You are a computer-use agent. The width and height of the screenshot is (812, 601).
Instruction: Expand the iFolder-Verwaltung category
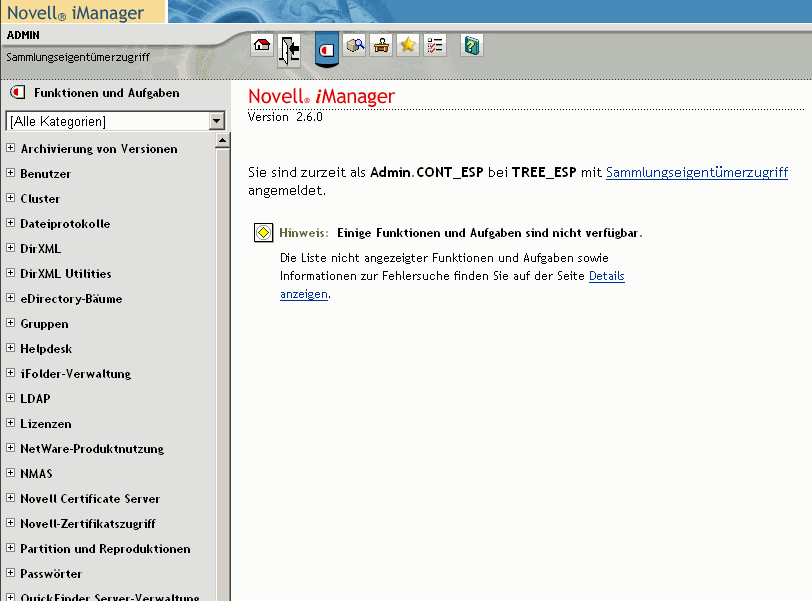10,373
